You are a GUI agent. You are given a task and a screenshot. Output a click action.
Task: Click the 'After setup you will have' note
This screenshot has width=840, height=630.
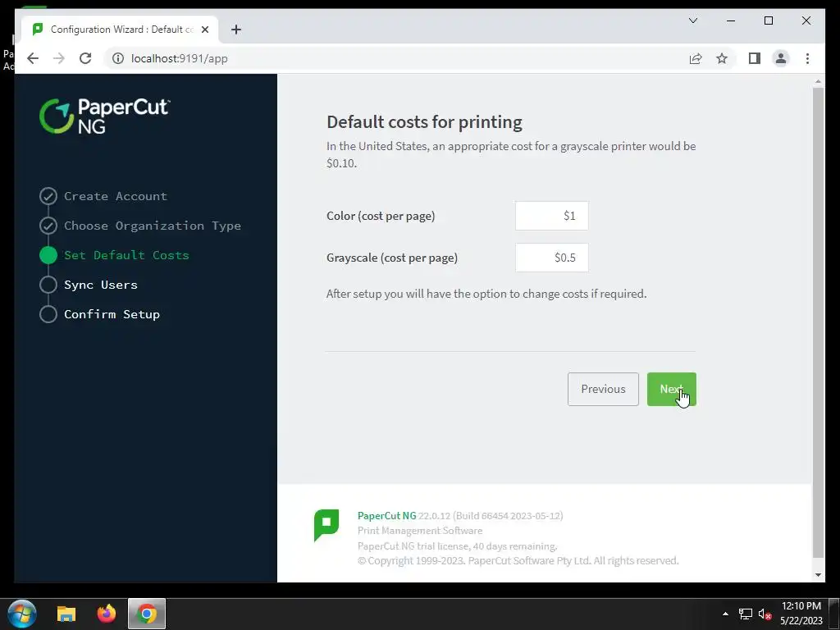pyautogui.click(x=486, y=294)
